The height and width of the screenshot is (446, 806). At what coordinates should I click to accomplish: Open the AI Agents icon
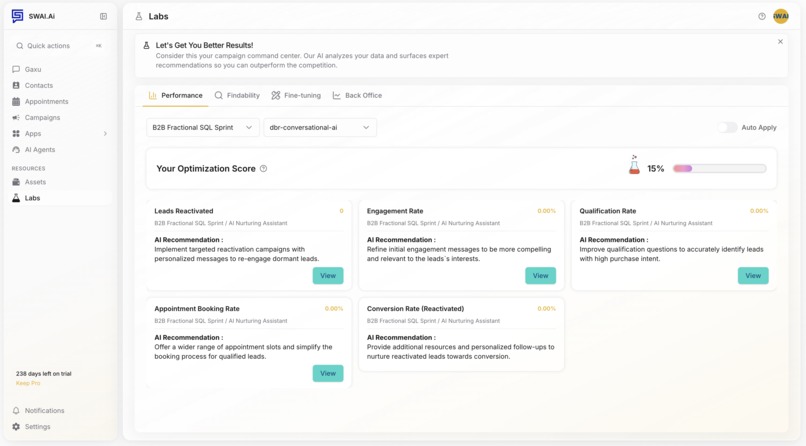(x=16, y=150)
